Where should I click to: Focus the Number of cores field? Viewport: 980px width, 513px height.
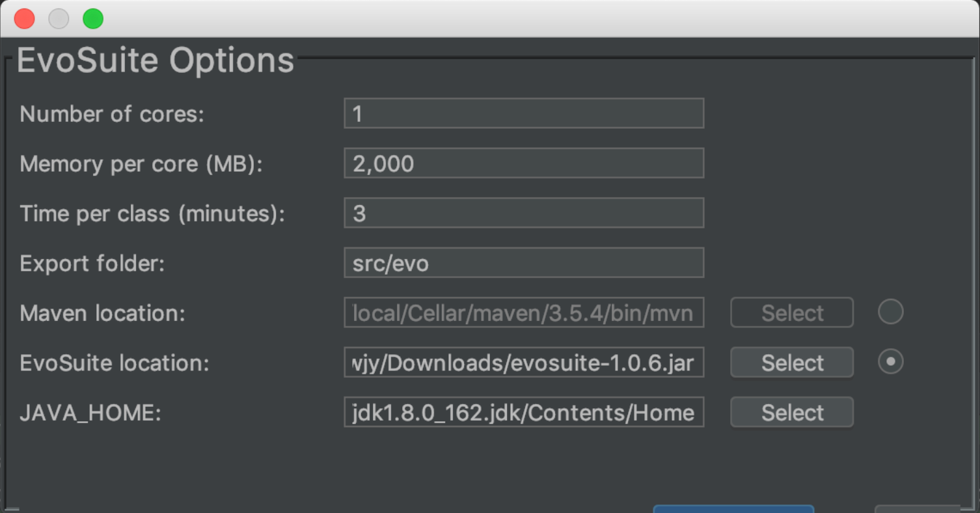pos(524,113)
